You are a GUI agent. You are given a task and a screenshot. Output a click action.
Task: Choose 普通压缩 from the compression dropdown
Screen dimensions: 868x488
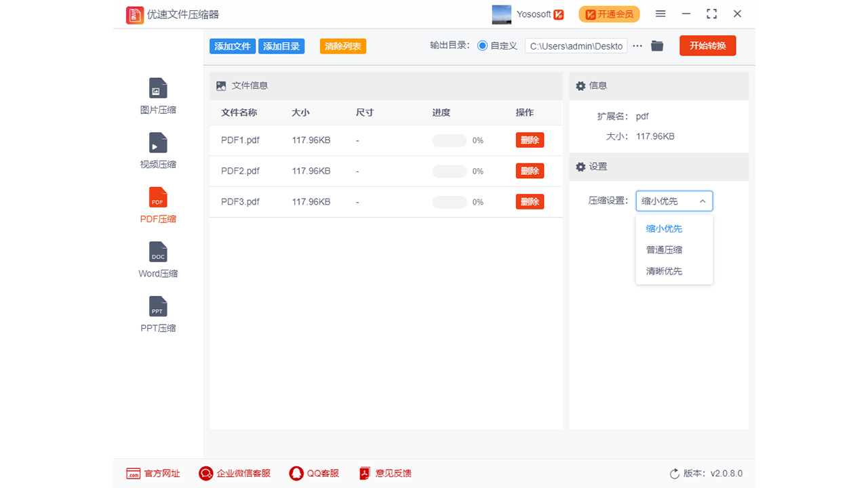point(664,249)
